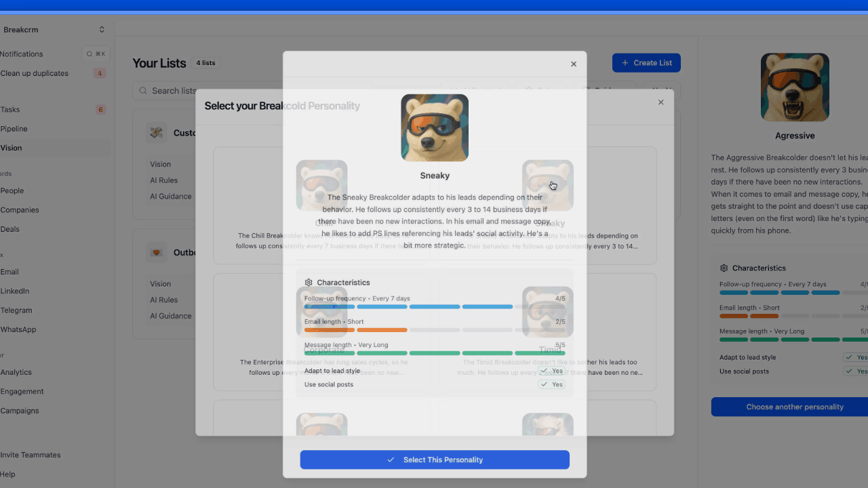Click the Message length green bar in Sneaky dialog

coord(435,353)
